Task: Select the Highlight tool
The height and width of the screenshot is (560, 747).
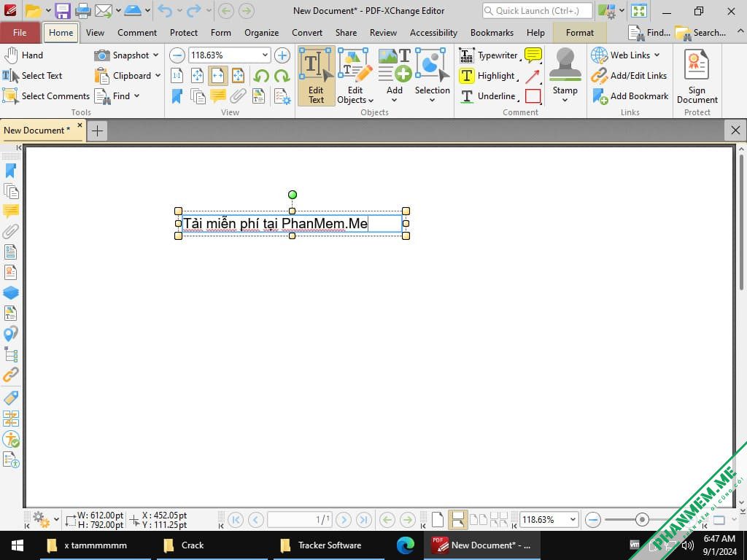Action: [x=488, y=76]
